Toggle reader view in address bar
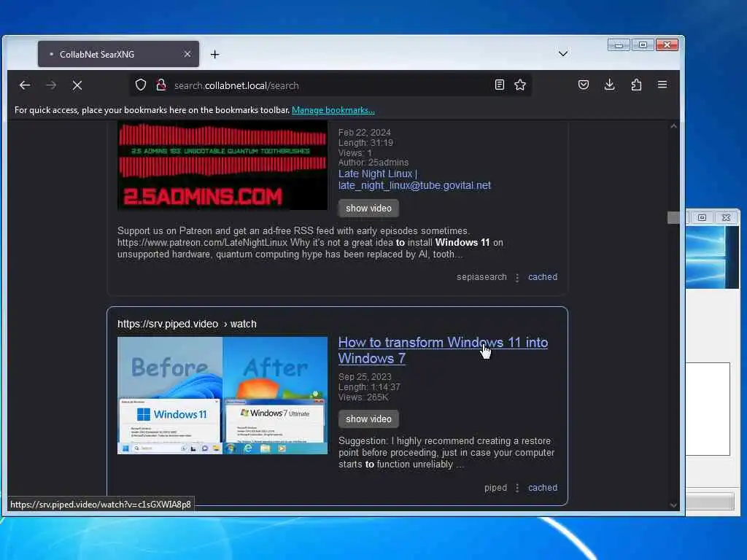This screenshot has height=560, width=747. click(x=499, y=85)
